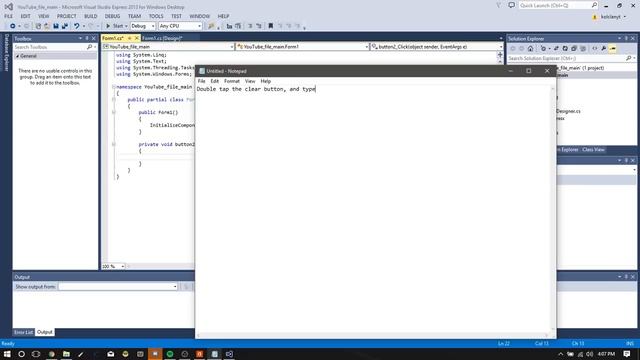
Task: Click the Navigate Backward toolbar icon
Action: click(13, 26)
